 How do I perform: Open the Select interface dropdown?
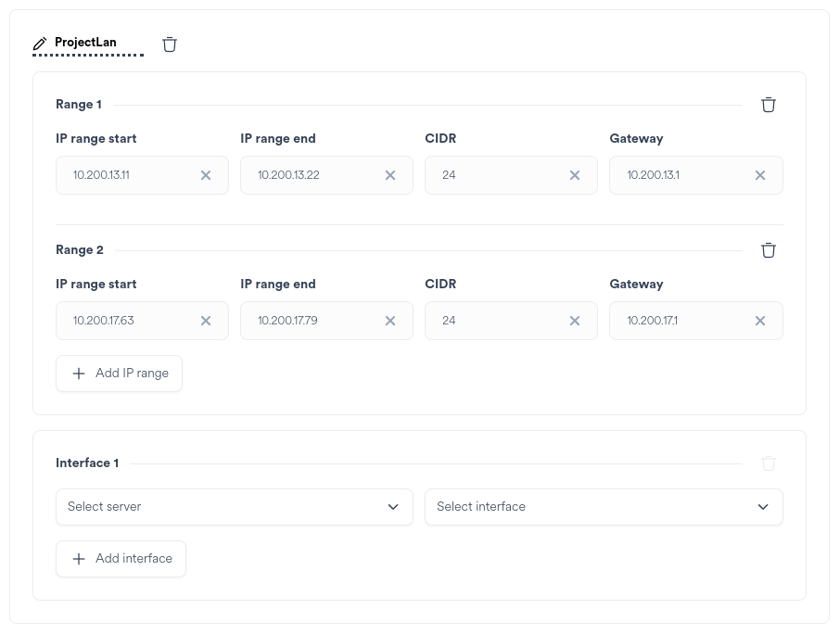click(604, 507)
